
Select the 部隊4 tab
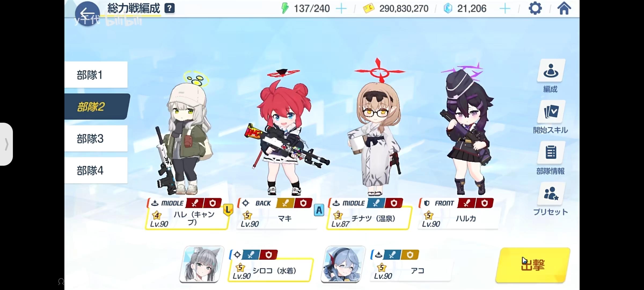96,170
